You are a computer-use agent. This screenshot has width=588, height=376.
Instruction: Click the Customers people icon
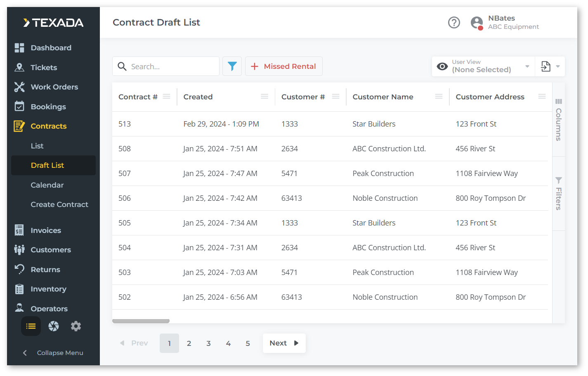pyautogui.click(x=19, y=250)
